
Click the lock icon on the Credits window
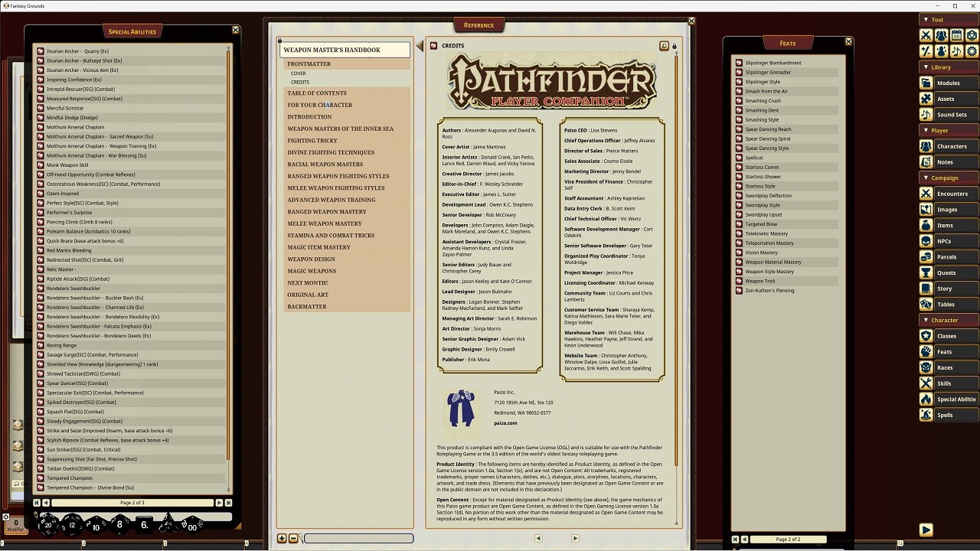click(x=675, y=46)
